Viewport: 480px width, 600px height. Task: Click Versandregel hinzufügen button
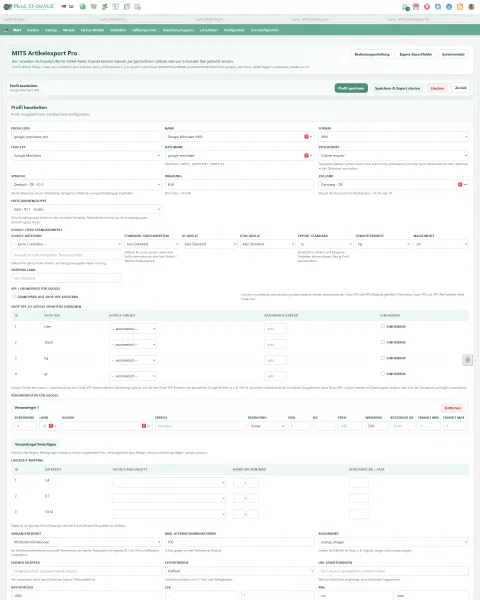click(35, 444)
